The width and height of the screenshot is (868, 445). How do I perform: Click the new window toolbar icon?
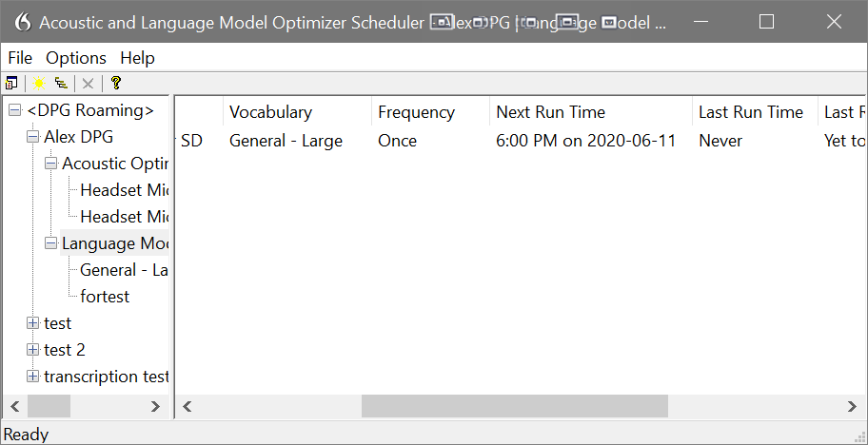pos(11,84)
